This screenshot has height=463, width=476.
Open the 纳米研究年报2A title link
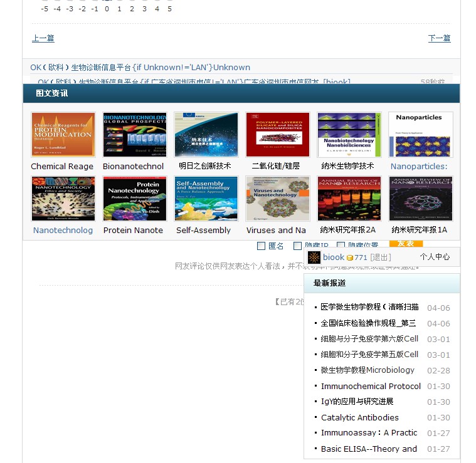tap(347, 229)
